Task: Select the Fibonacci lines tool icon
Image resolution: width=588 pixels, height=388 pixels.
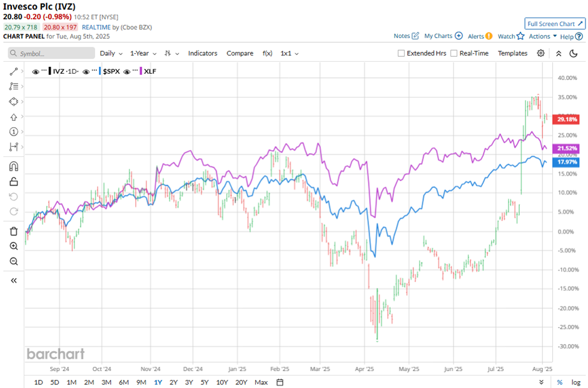Action: (x=14, y=86)
